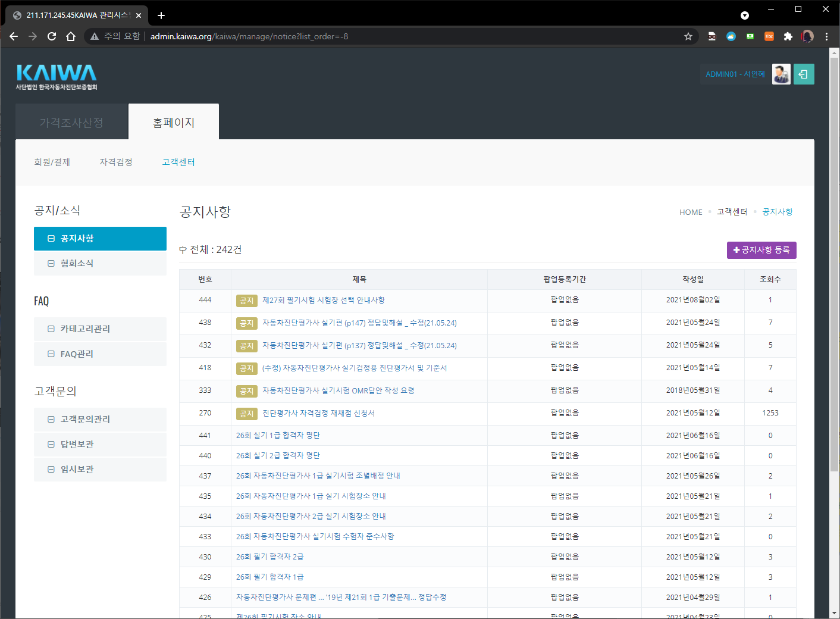The width and height of the screenshot is (840, 619).
Task: Open 임시보관 sidebar item
Action: click(x=100, y=470)
